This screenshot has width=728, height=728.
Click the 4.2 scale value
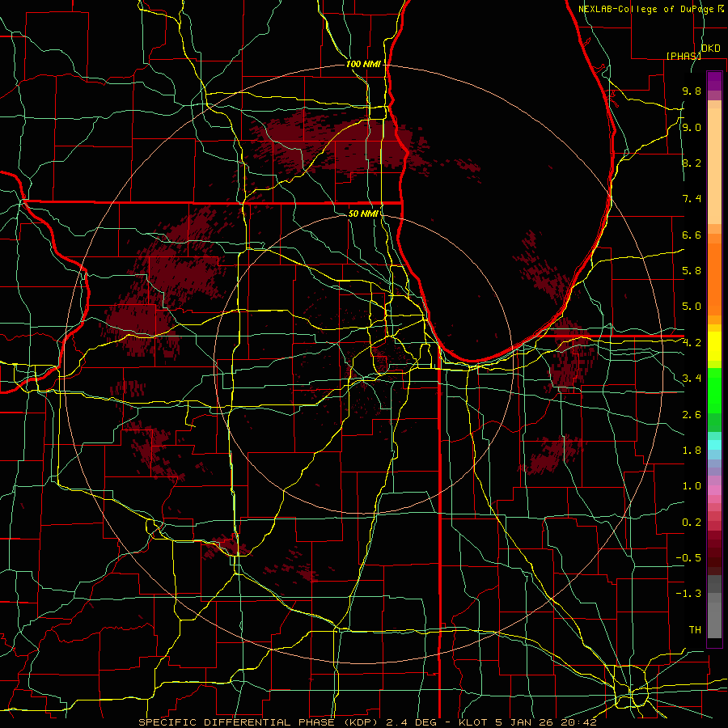(692, 343)
